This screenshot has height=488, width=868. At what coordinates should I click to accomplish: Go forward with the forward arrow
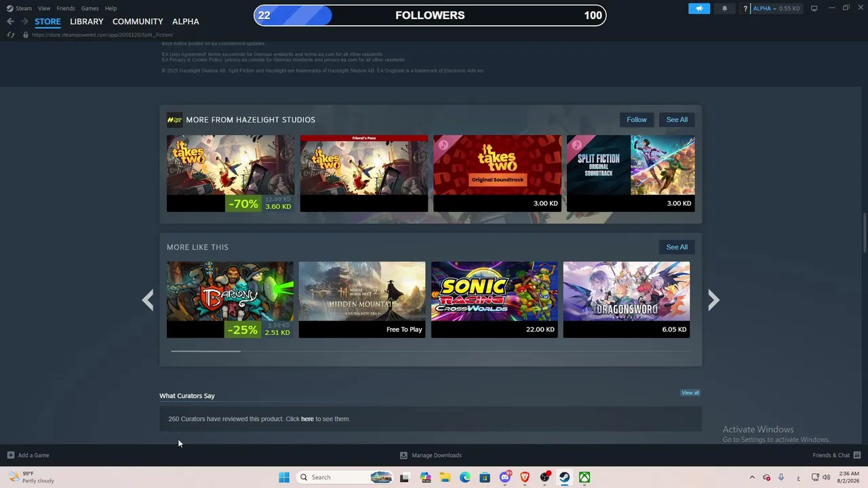pyautogui.click(x=24, y=22)
